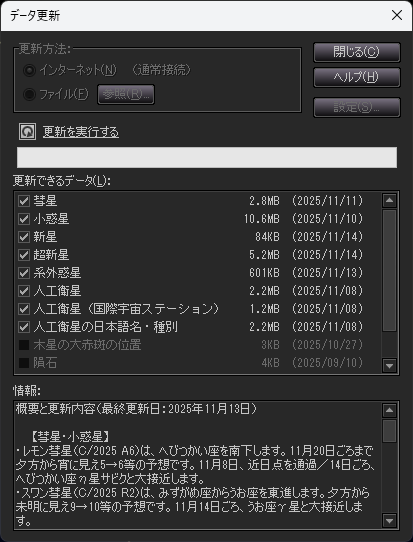Select the ファイル radio button
The width and height of the screenshot is (413, 542).
tap(29, 94)
